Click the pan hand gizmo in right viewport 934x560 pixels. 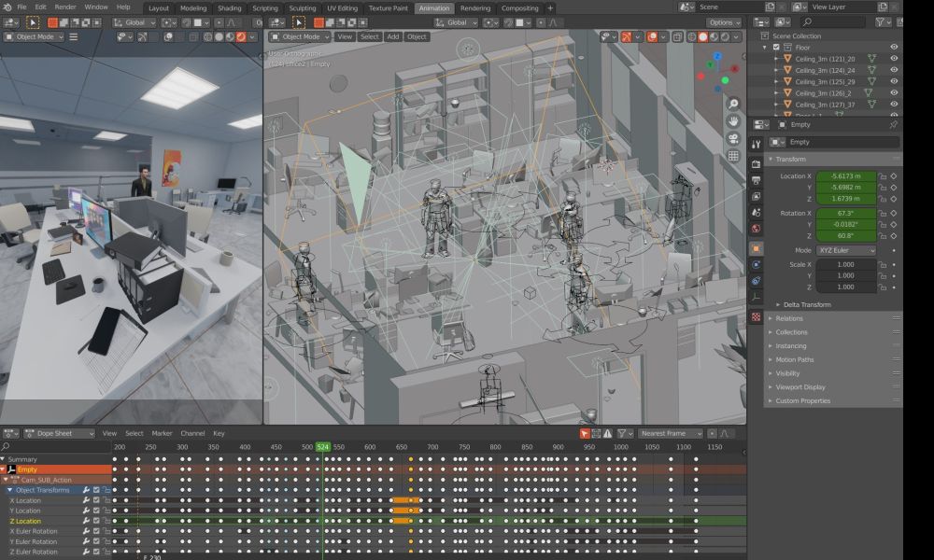(733, 121)
